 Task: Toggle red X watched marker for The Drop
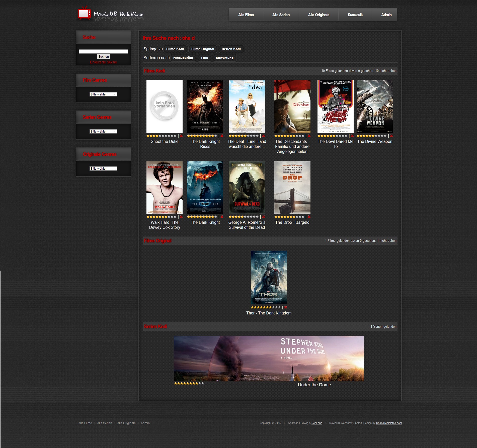point(309,217)
